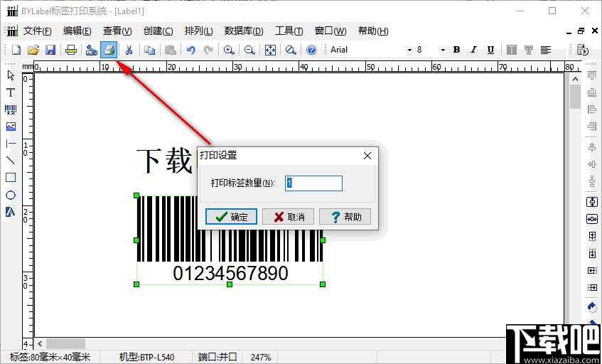Select the Rectangle tool
The height and width of the screenshot is (364, 602).
pyautogui.click(x=11, y=178)
